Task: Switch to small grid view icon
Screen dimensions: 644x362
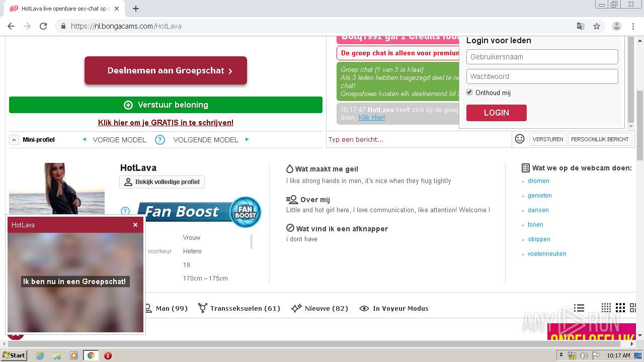Action: [x=606, y=308]
